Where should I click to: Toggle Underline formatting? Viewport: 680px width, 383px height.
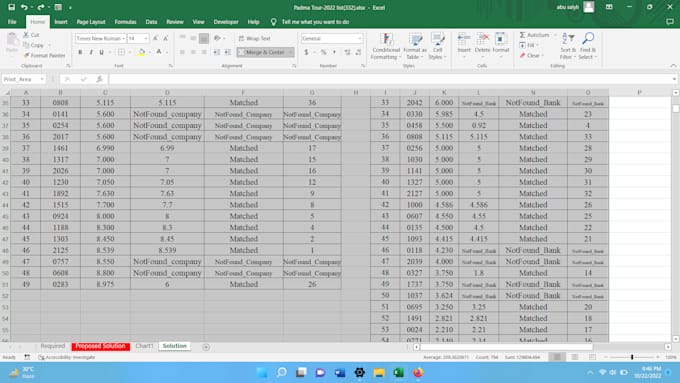click(101, 52)
